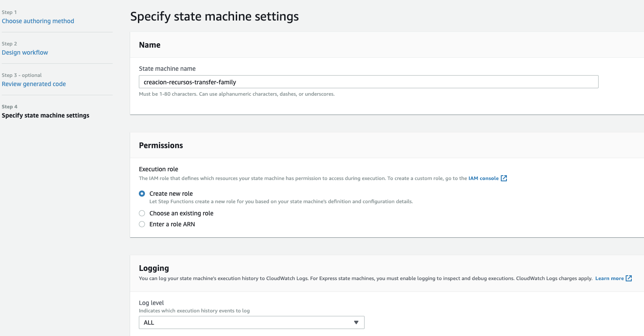Select the Create new role option

tap(142, 194)
